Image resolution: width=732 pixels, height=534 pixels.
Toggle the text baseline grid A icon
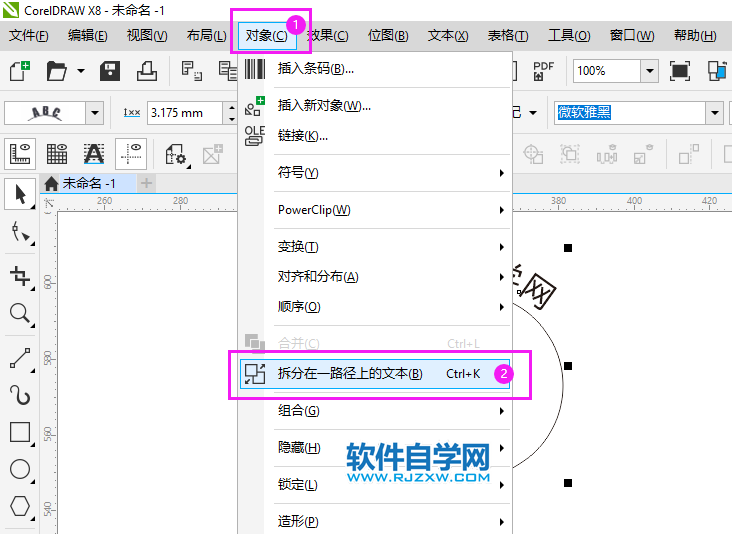(x=94, y=154)
